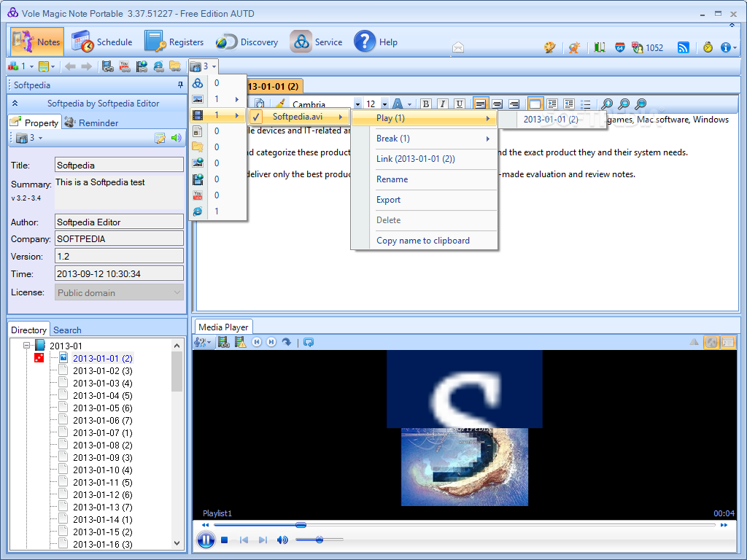Click the envelope mail icon
The image size is (747, 560).
tap(458, 47)
